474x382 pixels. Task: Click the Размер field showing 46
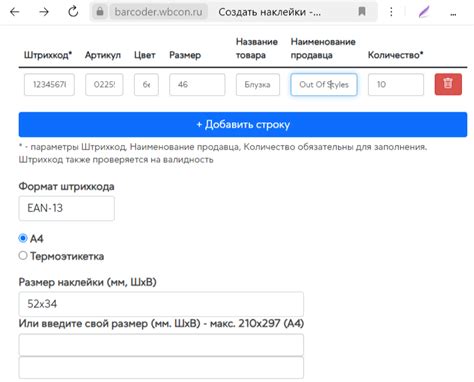click(197, 85)
